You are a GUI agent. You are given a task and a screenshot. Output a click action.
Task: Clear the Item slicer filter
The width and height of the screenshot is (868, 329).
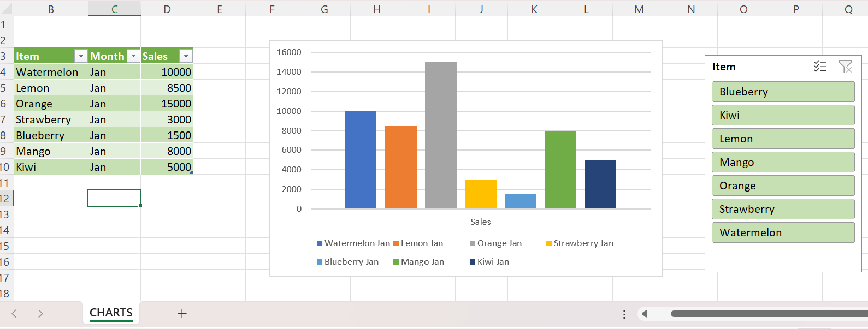pyautogui.click(x=845, y=67)
